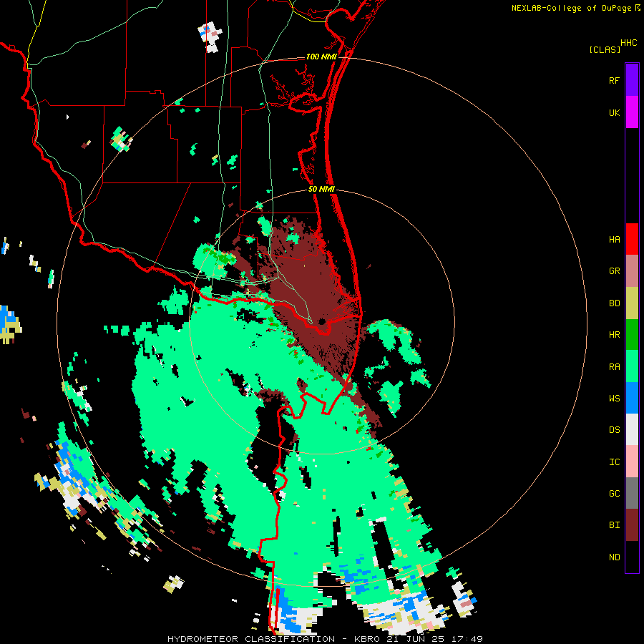This screenshot has width=644, height=644.
Task: Click the KBRO station identifier
Action: (x=367, y=639)
